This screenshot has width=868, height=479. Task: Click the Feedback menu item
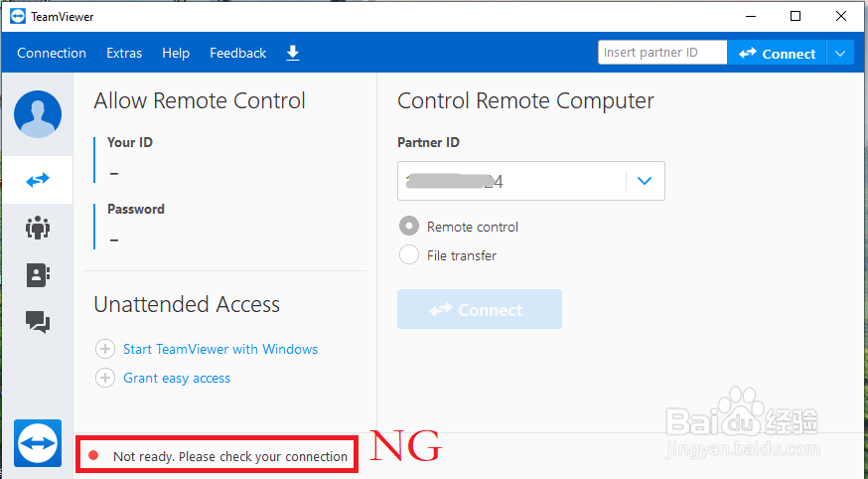pos(237,53)
